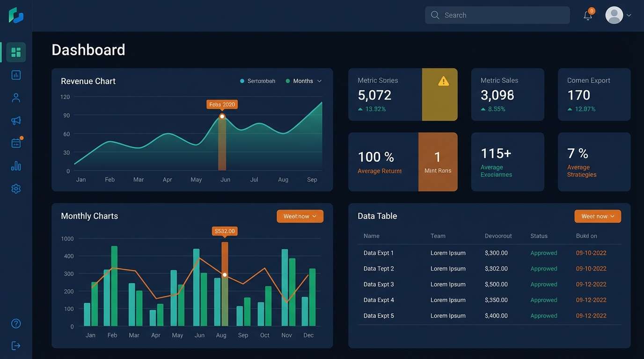Open the analytics chart panel from sidebar
644x359 pixels.
click(15, 75)
